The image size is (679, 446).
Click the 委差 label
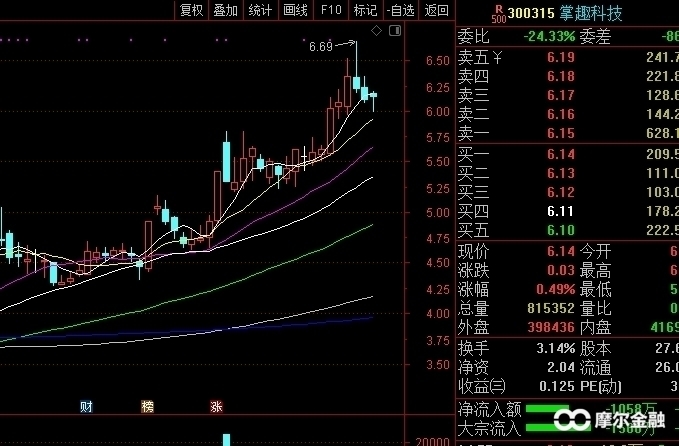click(595, 36)
